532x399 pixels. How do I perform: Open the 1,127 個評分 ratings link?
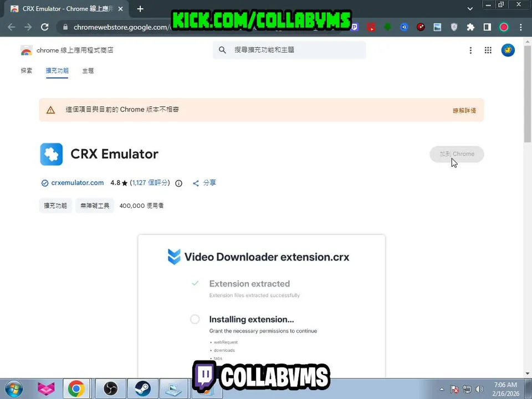coord(150,183)
